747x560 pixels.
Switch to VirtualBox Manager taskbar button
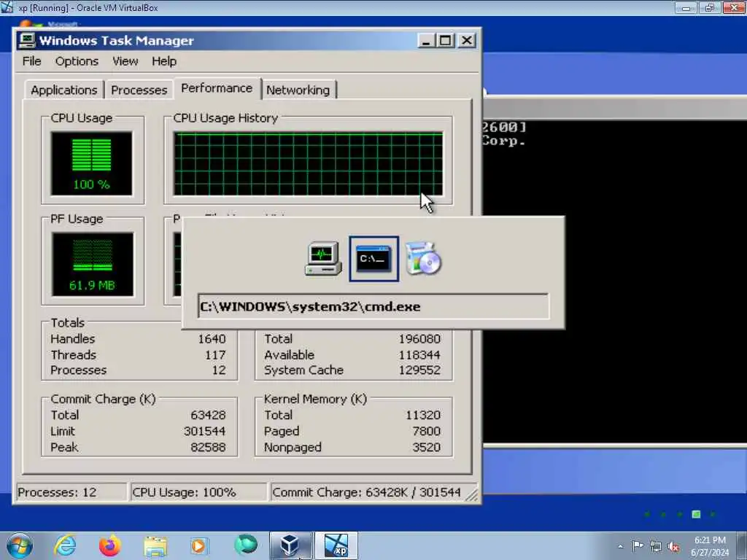pyautogui.click(x=290, y=545)
